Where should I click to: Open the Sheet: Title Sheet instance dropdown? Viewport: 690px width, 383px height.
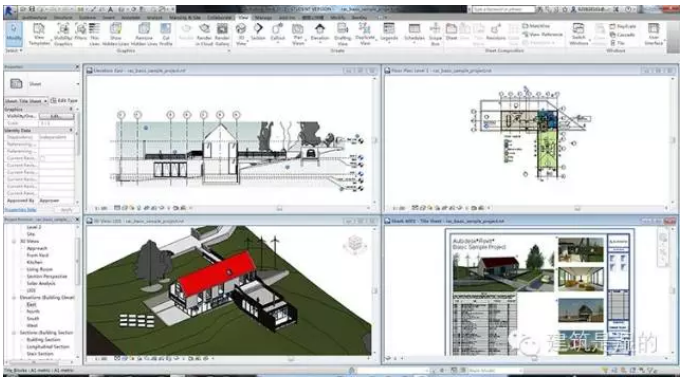26,101
